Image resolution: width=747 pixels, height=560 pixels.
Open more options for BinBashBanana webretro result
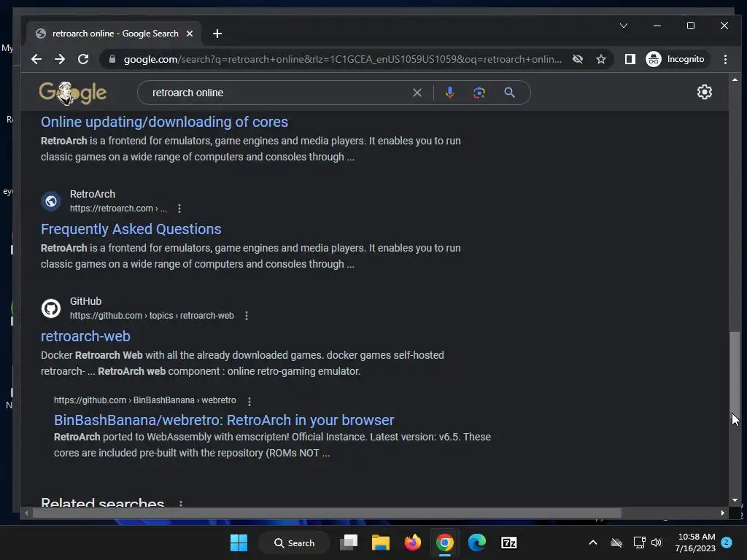249,401
